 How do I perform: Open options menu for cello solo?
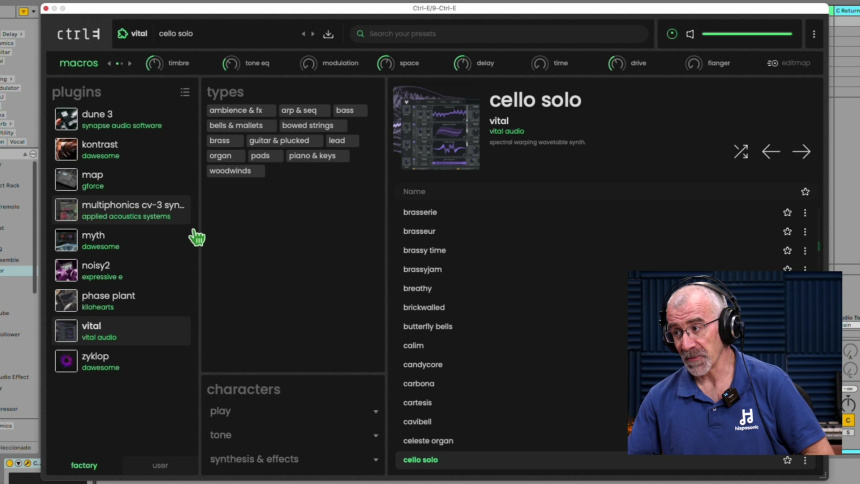click(x=805, y=460)
